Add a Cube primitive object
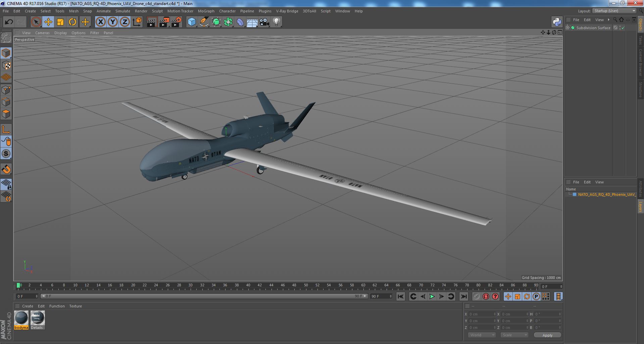644x344 pixels. click(192, 22)
